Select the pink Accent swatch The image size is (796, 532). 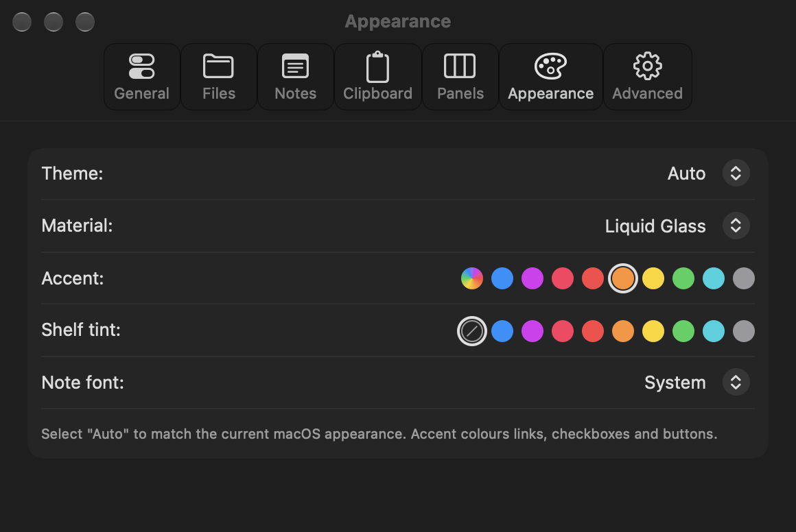pos(563,278)
